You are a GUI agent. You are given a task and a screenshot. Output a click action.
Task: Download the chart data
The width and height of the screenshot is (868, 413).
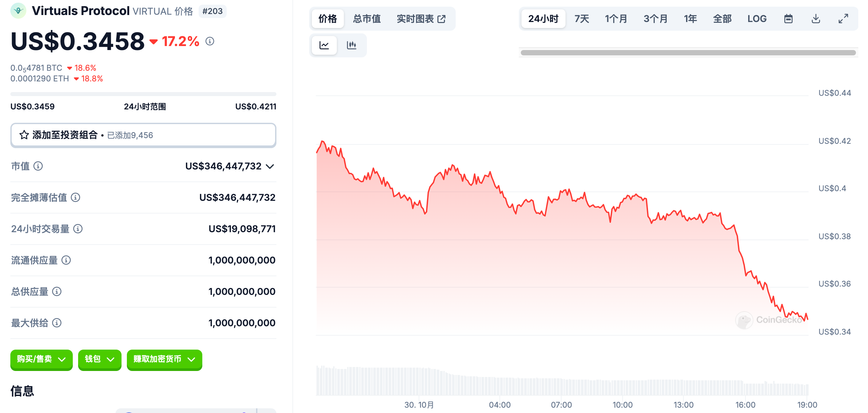(x=816, y=19)
